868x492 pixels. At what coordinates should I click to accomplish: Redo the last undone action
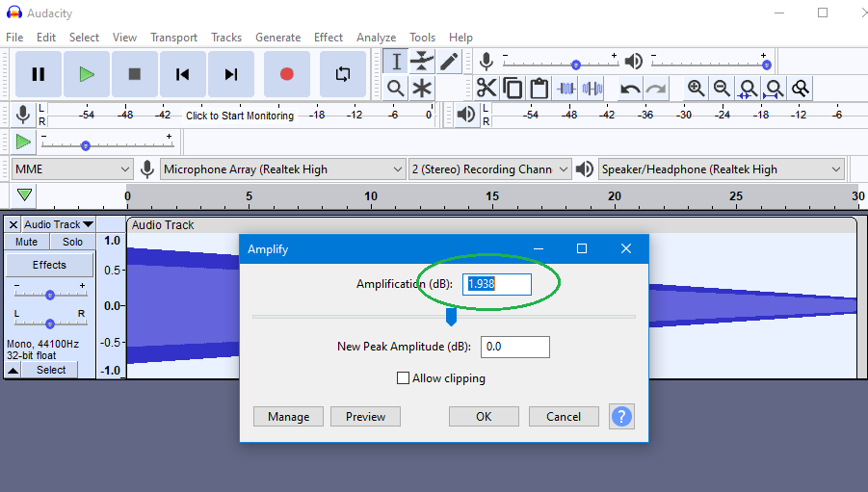coord(656,88)
